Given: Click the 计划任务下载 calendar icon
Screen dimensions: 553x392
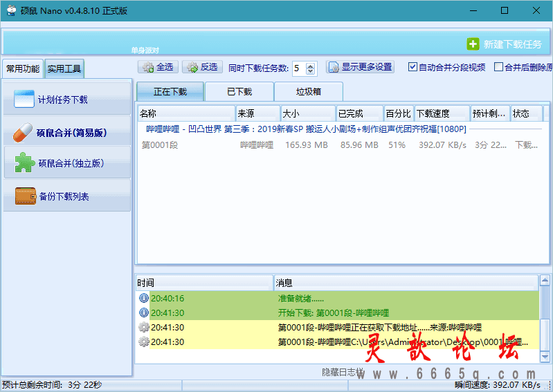Looking at the screenshot, I should click(x=24, y=99).
